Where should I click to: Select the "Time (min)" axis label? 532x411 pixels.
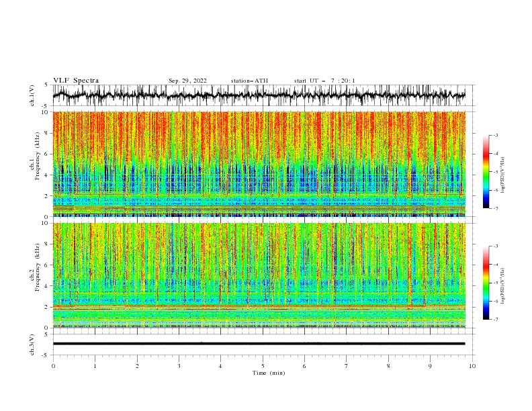click(269, 373)
